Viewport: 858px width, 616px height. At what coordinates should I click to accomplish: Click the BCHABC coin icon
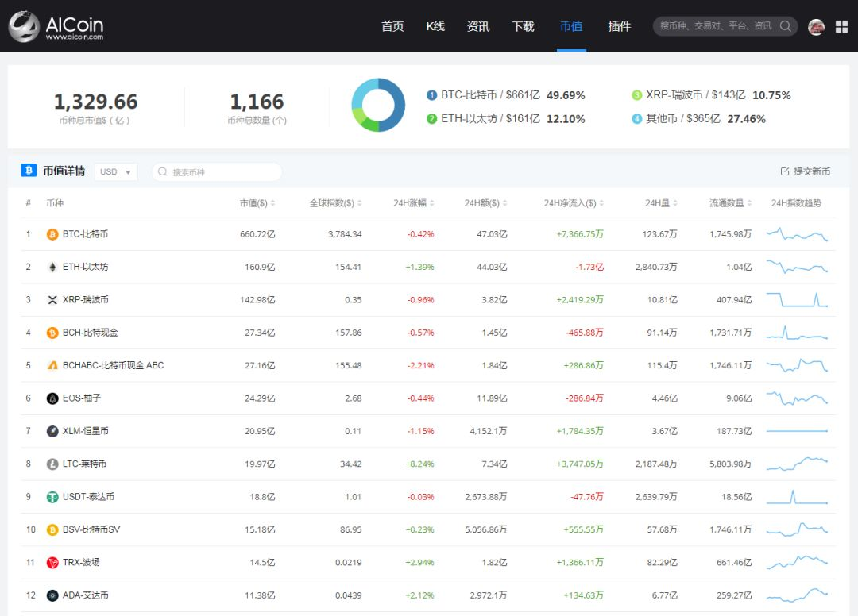click(52, 366)
